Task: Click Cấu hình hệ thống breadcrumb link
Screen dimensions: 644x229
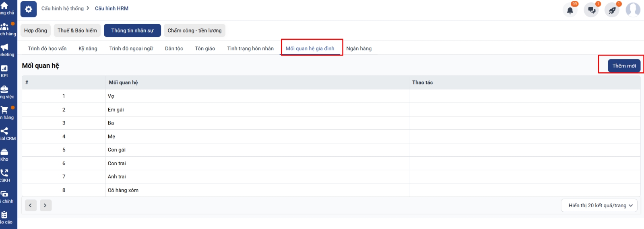Action: [62, 8]
